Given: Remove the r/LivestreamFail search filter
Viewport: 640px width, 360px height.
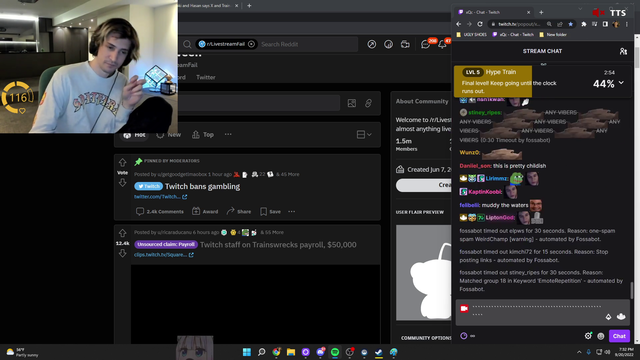Looking at the screenshot, I should tap(251, 44).
